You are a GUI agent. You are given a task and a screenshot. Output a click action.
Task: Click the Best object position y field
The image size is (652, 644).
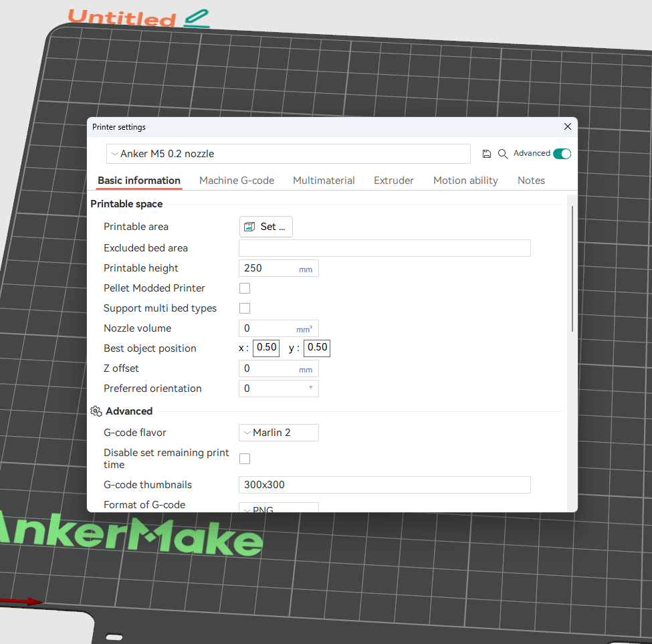317,348
